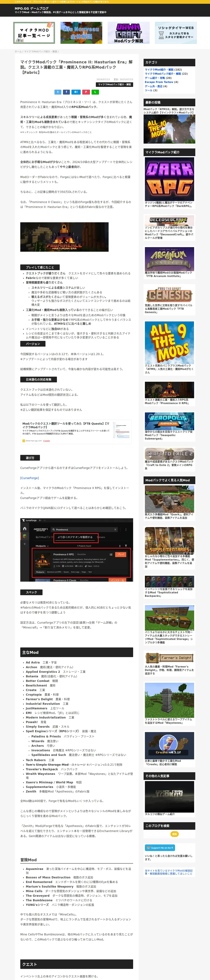Open the Sophisticated Backpacks thumbnail
The width and height of the screenshot is (210, 980).
pos(170,582)
